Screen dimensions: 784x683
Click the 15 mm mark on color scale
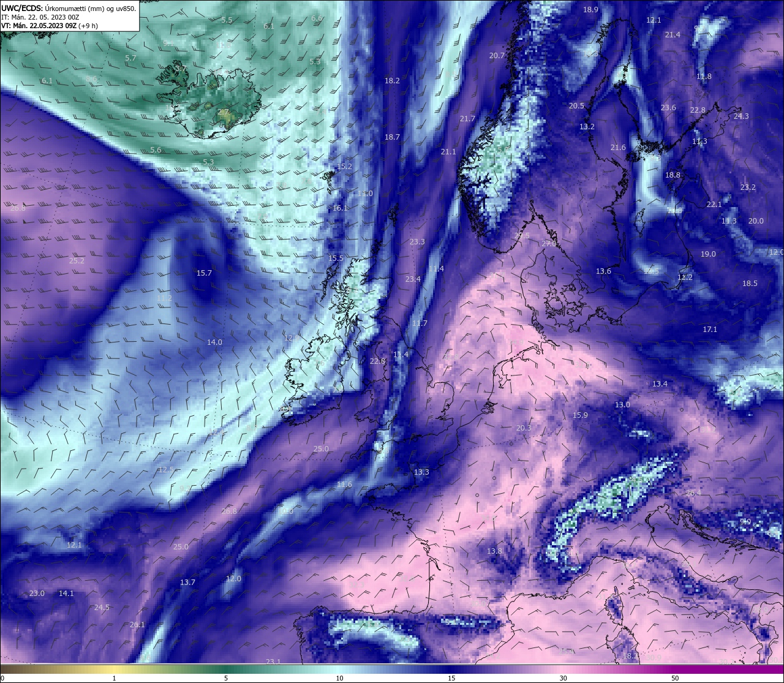(x=451, y=678)
